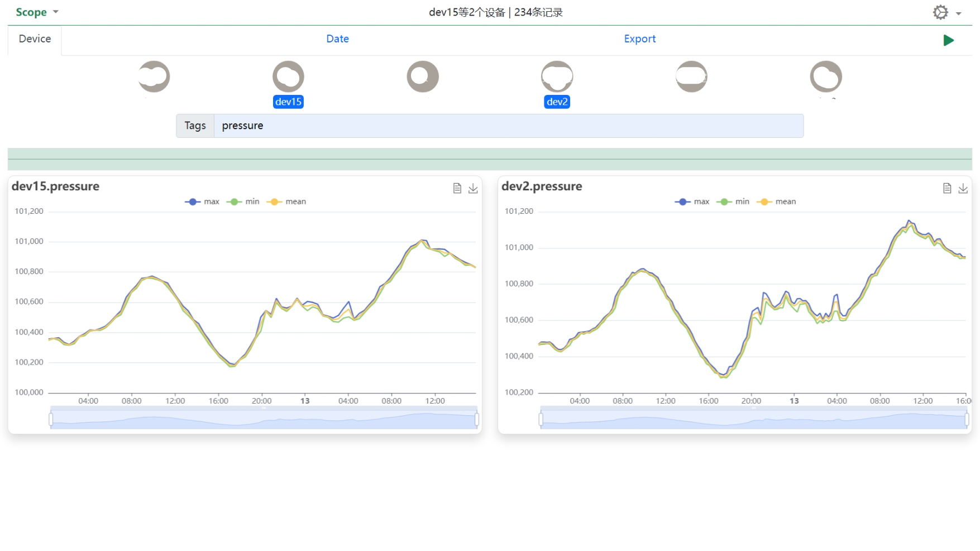Toggle the min series in dev15 legend

click(x=243, y=202)
